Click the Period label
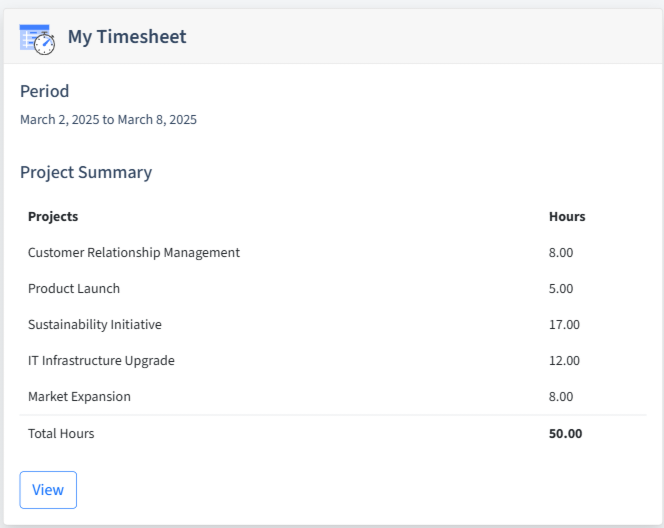This screenshot has width=664, height=528. click(x=44, y=91)
